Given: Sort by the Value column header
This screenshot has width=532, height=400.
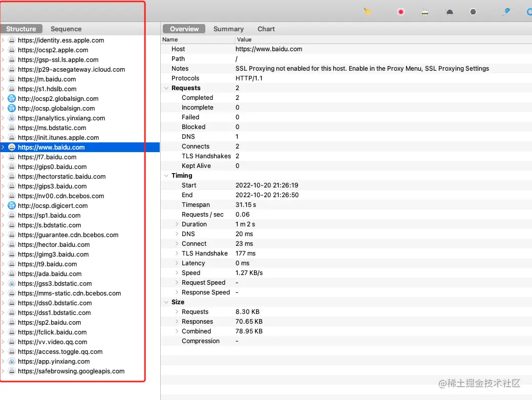Looking at the screenshot, I should coord(384,39).
